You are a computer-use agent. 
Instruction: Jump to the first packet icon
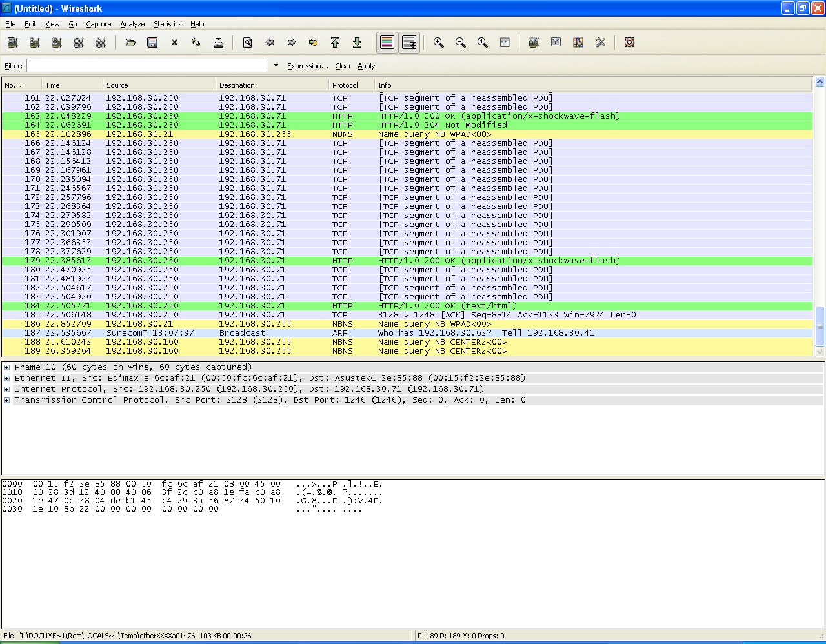(x=335, y=43)
